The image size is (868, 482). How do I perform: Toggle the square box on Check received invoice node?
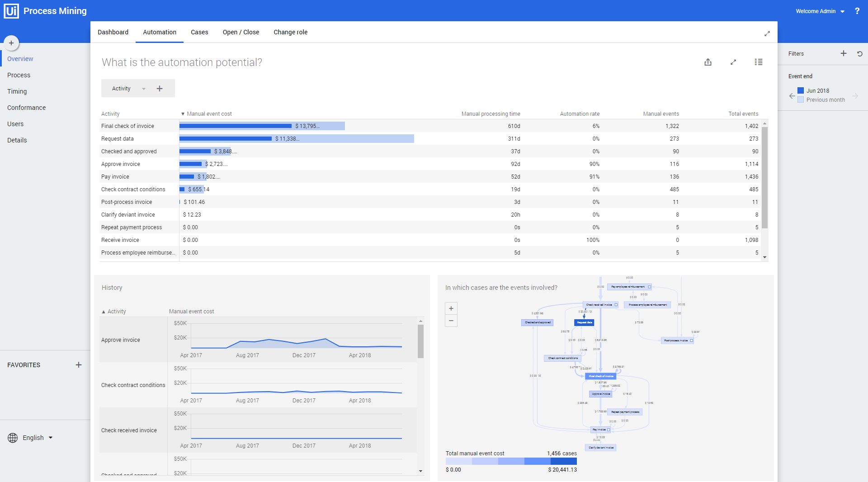coord(616,305)
